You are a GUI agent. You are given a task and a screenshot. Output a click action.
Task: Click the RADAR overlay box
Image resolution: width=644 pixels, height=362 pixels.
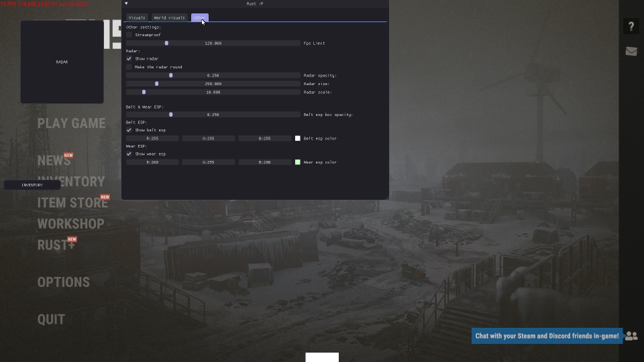coord(62,62)
